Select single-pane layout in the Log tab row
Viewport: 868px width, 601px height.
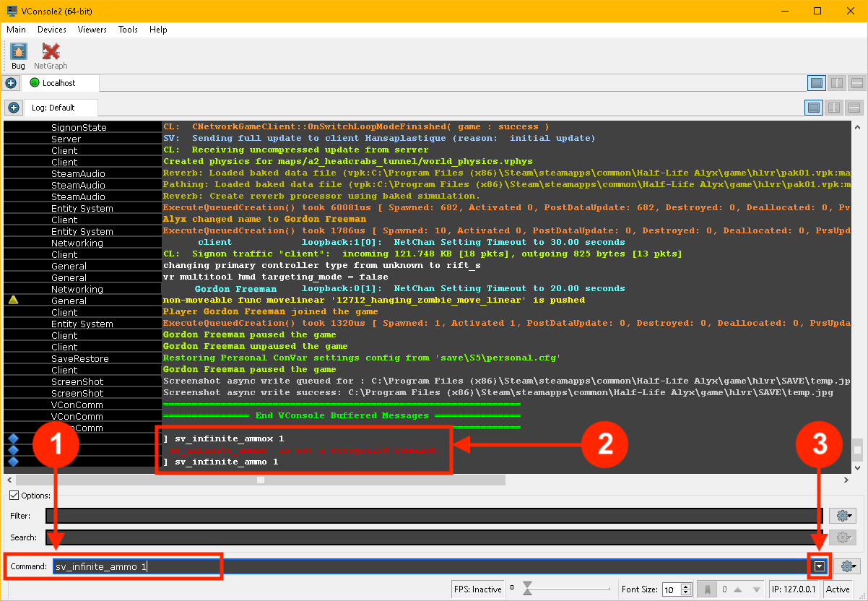[814, 108]
